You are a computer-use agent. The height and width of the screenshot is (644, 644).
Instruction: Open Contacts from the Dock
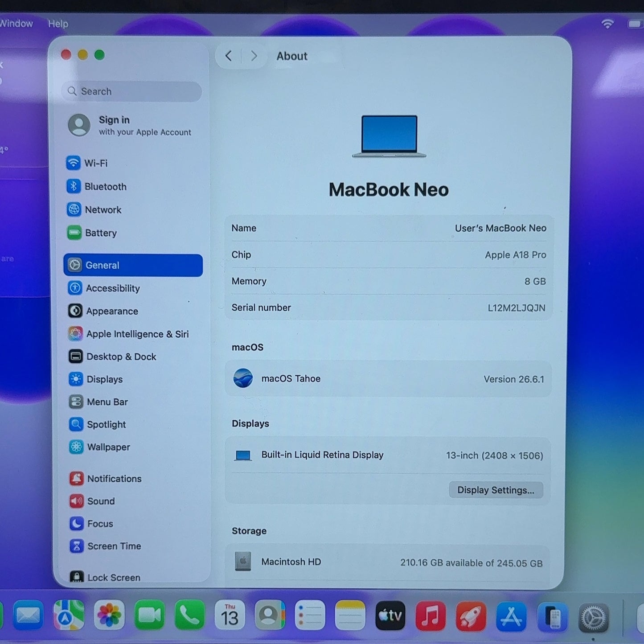tap(270, 615)
